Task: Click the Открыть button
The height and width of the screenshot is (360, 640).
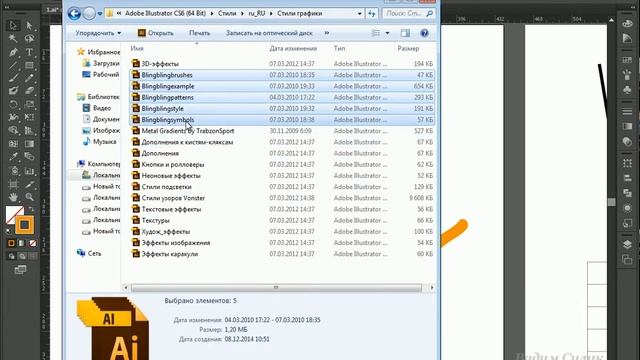Action: (x=156, y=33)
